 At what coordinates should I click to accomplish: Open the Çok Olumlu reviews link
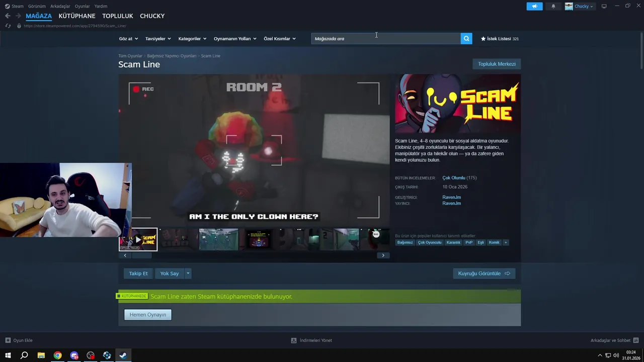click(x=454, y=178)
